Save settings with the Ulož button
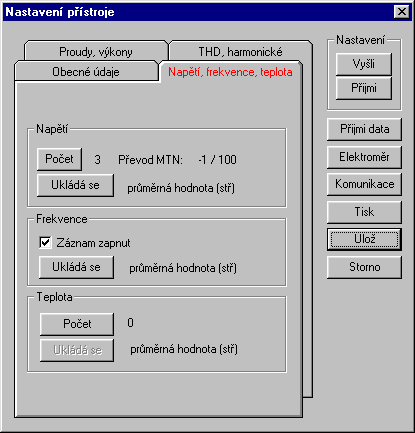 [x=364, y=239]
